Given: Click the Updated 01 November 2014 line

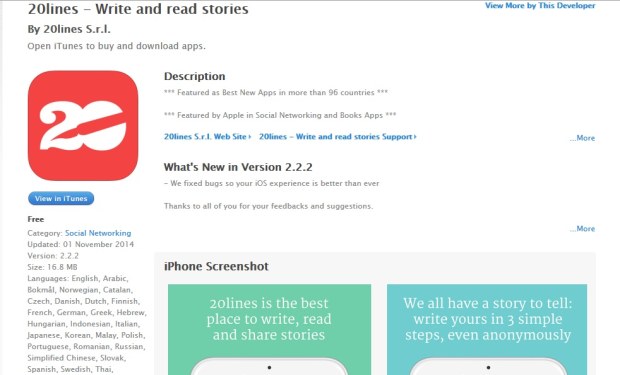Looking at the screenshot, I should click(81, 244).
